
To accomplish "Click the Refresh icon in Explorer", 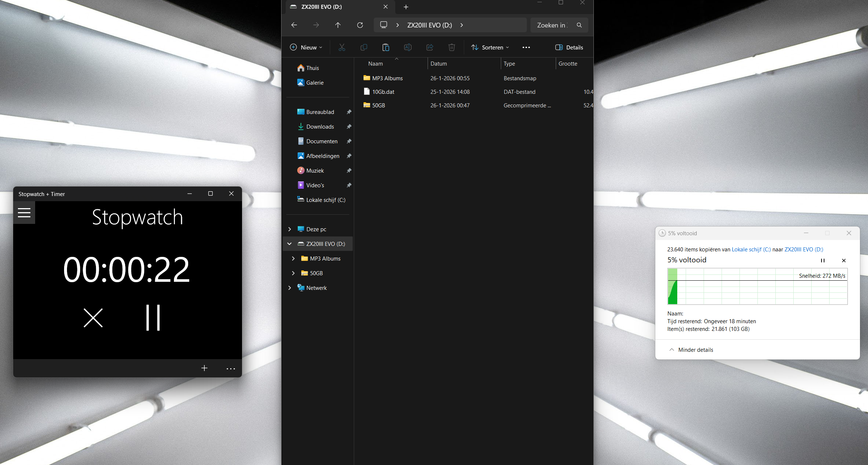I will (x=360, y=25).
